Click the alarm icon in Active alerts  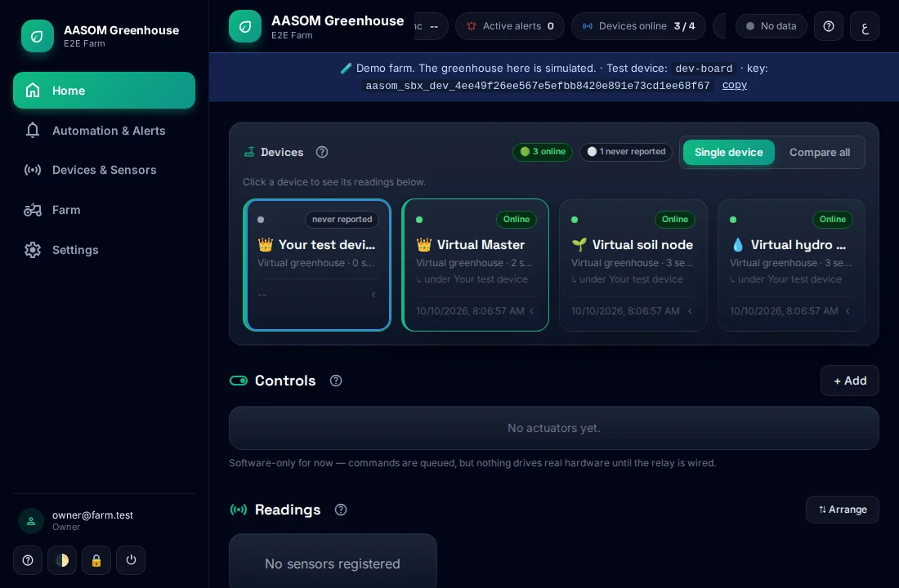pyautogui.click(x=472, y=26)
